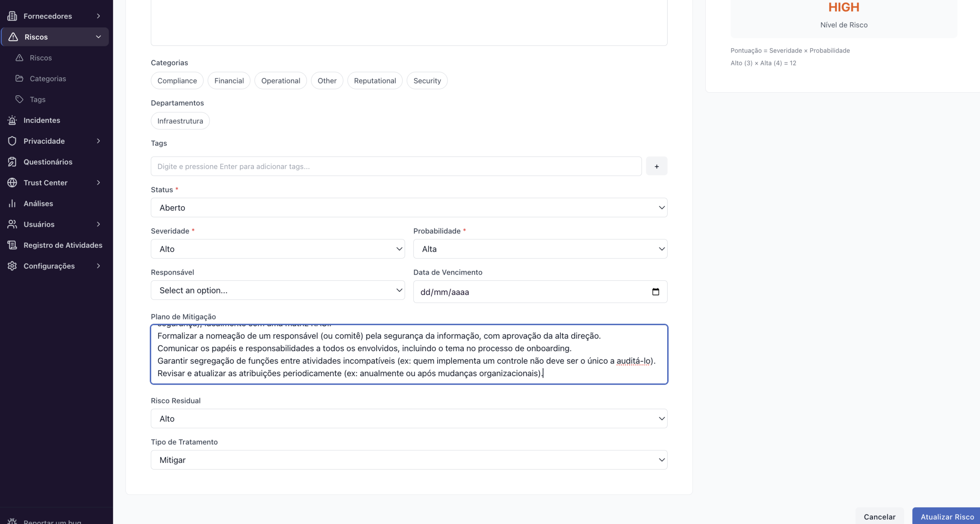This screenshot has height=524, width=980.
Task: Open the Status dropdown showing Aberto
Action: click(409, 208)
